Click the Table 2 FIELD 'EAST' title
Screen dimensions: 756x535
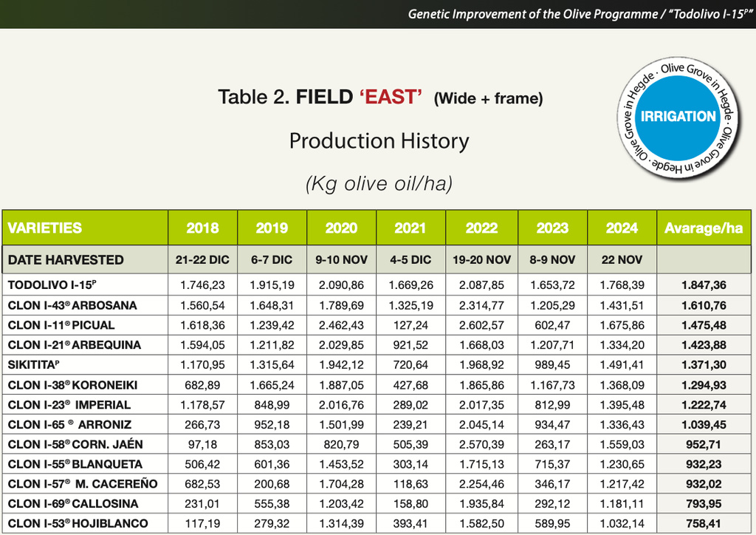tap(380, 98)
